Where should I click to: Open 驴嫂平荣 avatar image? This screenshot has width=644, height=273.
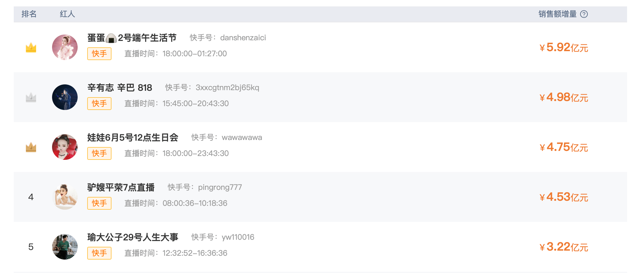click(65, 197)
